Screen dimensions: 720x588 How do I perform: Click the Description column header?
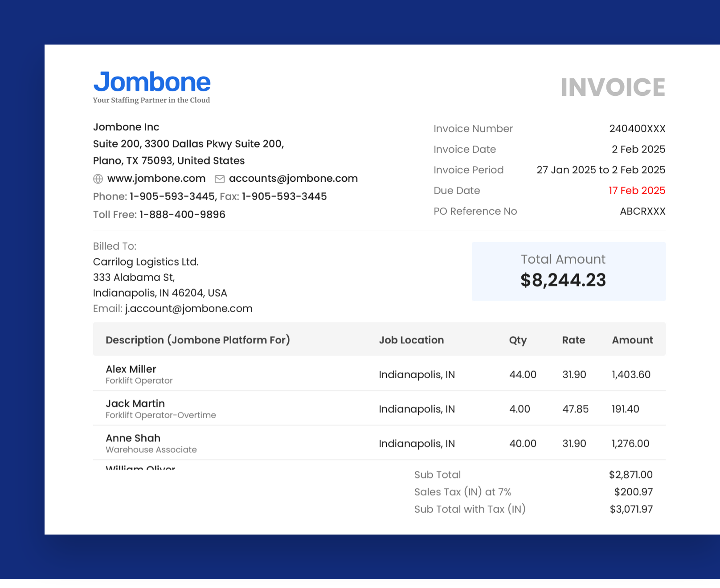(x=198, y=340)
